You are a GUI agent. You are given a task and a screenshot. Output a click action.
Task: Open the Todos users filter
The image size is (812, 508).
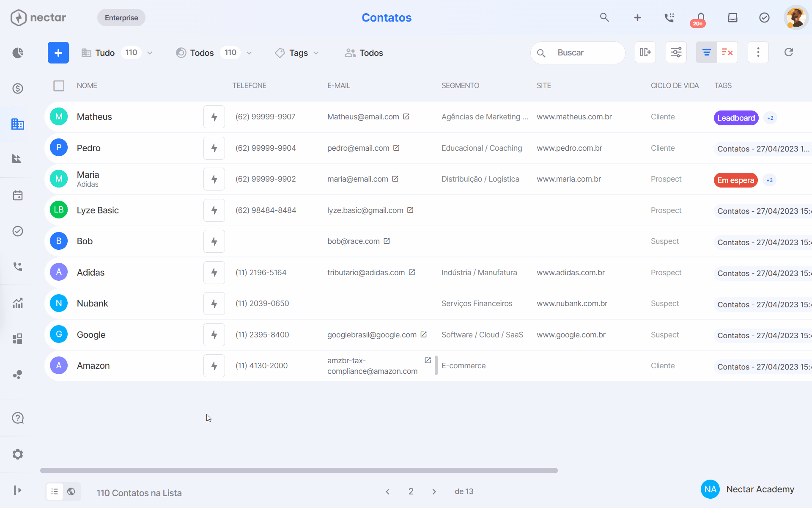pyautogui.click(x=364, y=53)
